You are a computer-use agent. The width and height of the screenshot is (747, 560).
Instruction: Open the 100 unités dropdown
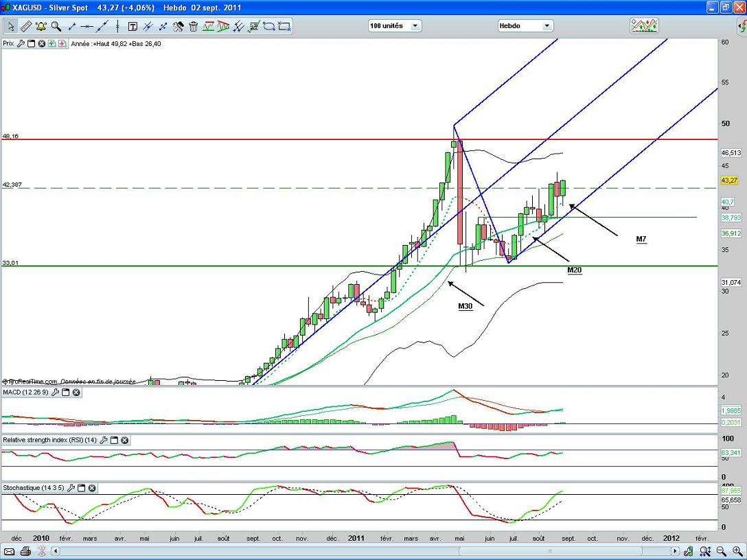click(x=395, y=26)
